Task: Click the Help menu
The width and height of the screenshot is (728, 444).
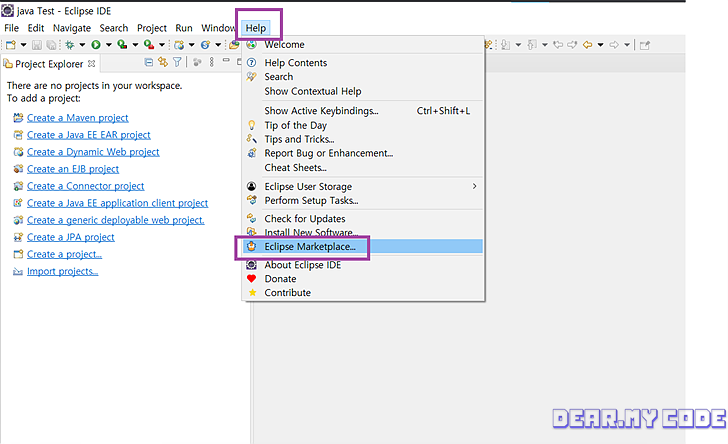Action: [x=256, y=28]
